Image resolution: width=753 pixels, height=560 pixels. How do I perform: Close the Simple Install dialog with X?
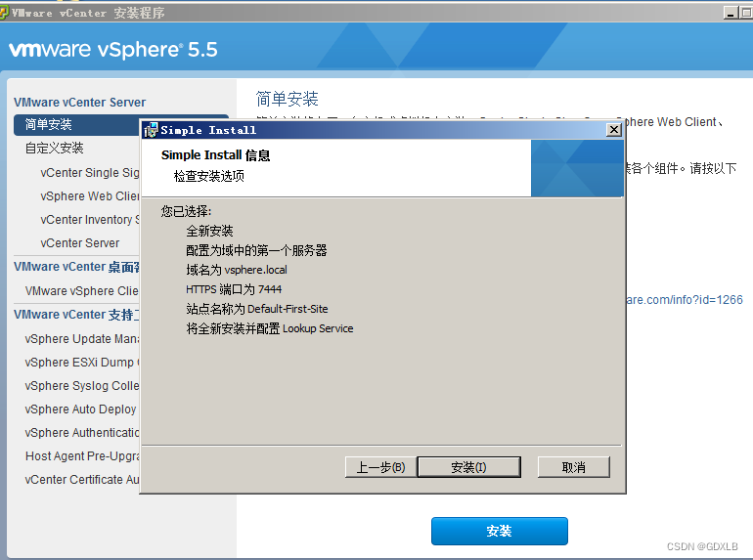coord(614,130)
